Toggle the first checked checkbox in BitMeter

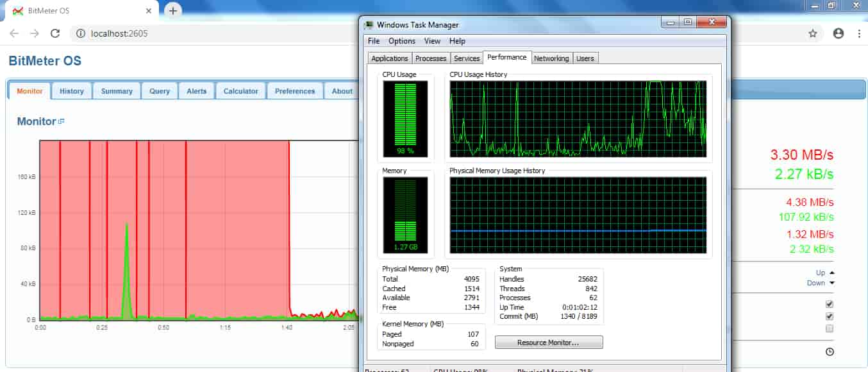tap(830, 303)
